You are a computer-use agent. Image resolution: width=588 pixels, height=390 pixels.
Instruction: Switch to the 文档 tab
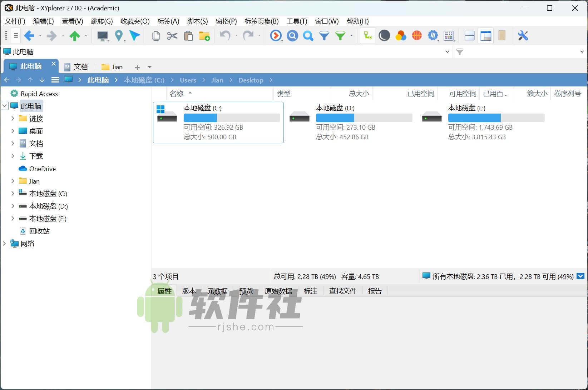coord(80,66)
